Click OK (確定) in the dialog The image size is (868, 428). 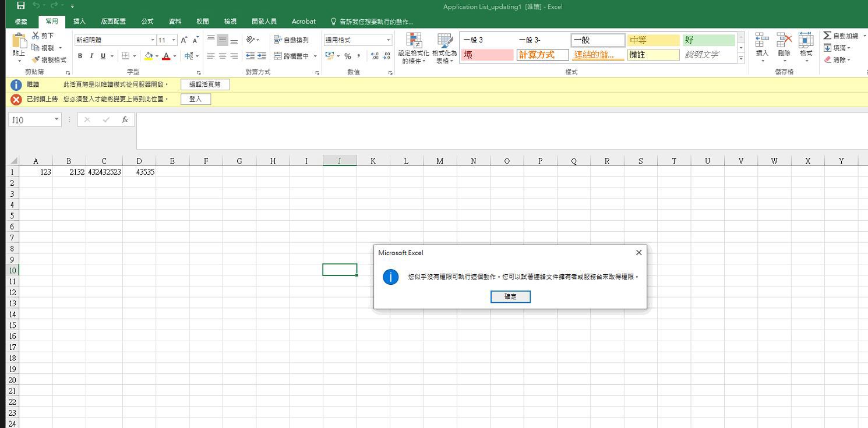(510, 297)
